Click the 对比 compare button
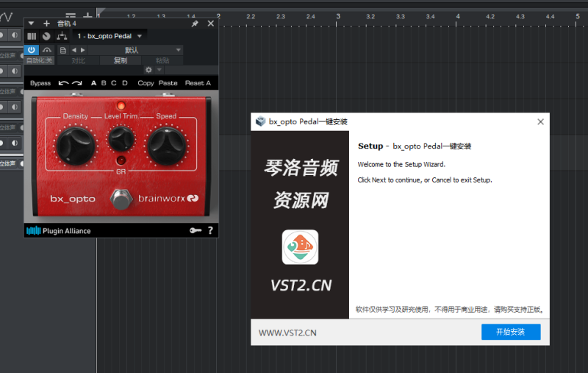 click(79, 60)
